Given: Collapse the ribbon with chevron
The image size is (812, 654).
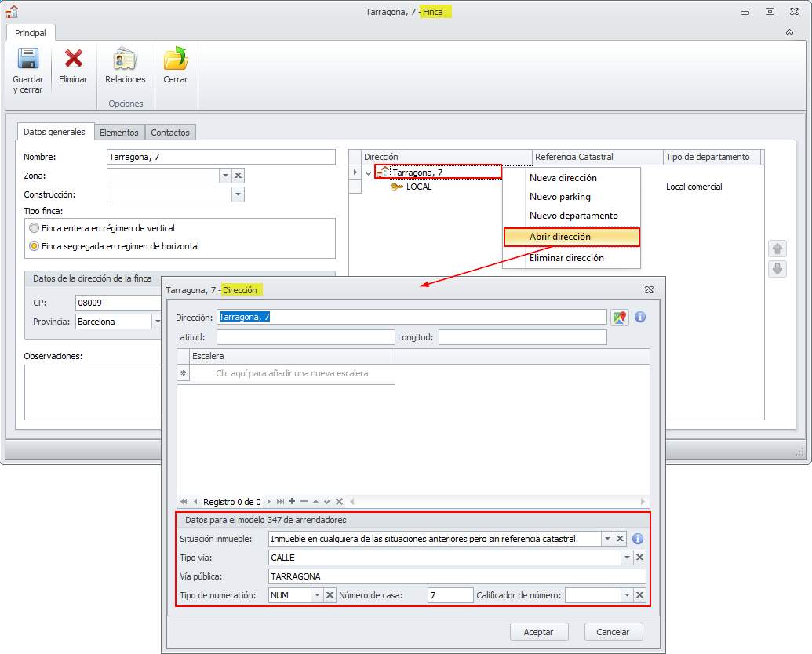Looking at the screenshot, I should [x=789, y=32].
